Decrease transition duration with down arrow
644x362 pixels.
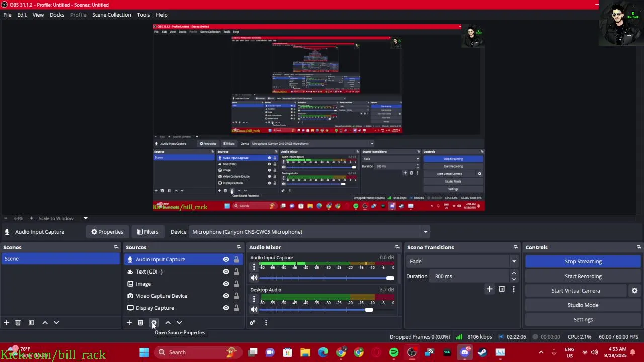514,279
